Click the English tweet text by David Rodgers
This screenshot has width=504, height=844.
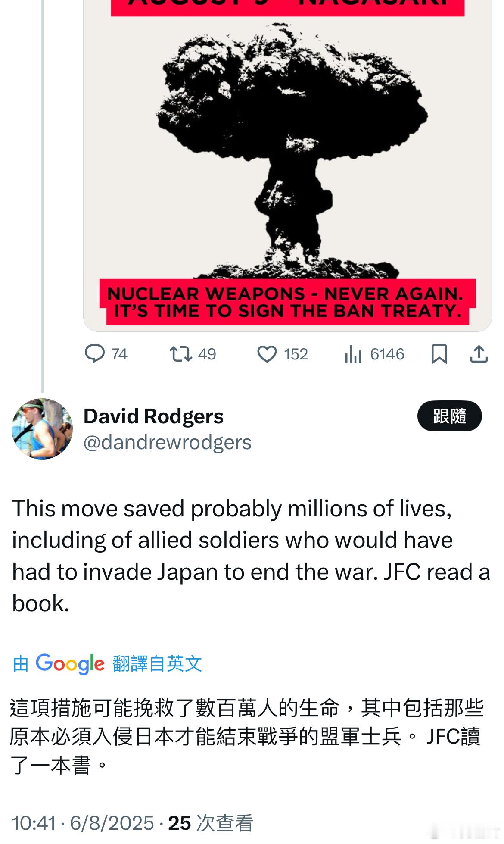[251, 556]
